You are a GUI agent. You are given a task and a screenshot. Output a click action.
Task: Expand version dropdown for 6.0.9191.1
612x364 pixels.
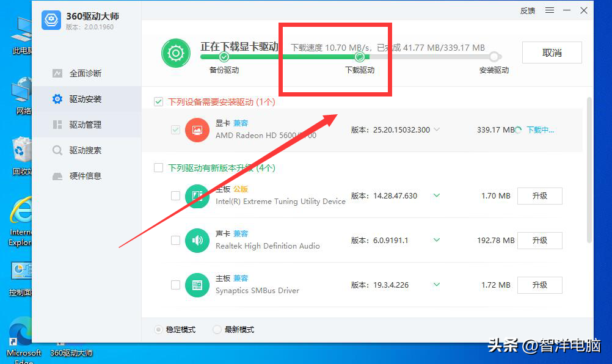tap(436, 240)
